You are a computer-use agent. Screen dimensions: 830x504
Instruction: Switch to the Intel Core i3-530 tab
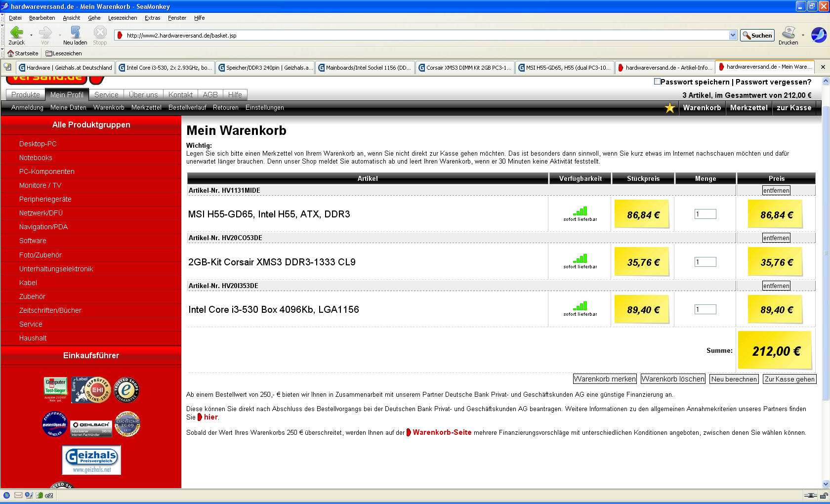166,68
